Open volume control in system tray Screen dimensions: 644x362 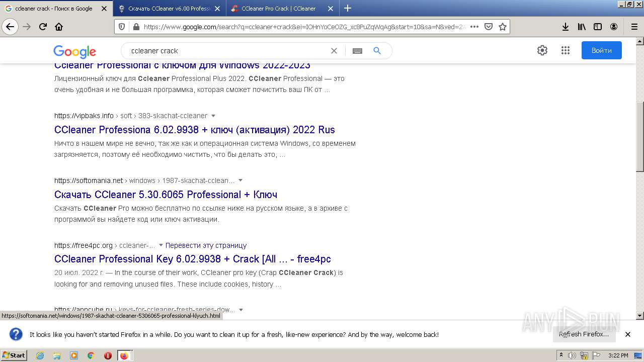click(x=572, y=355)
